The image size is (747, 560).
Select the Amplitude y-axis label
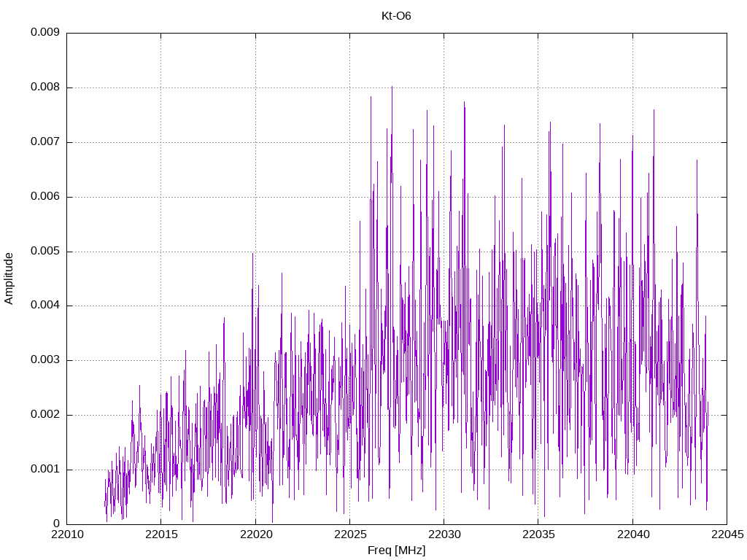9,279
